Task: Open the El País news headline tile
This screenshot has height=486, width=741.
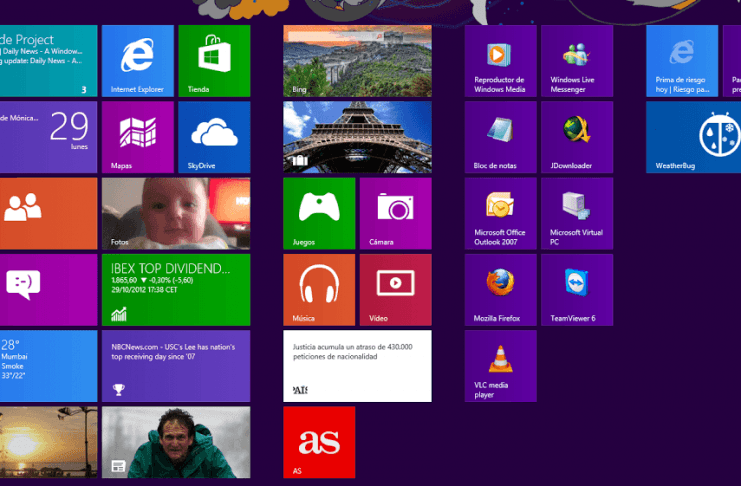Action: coord(357,366)
